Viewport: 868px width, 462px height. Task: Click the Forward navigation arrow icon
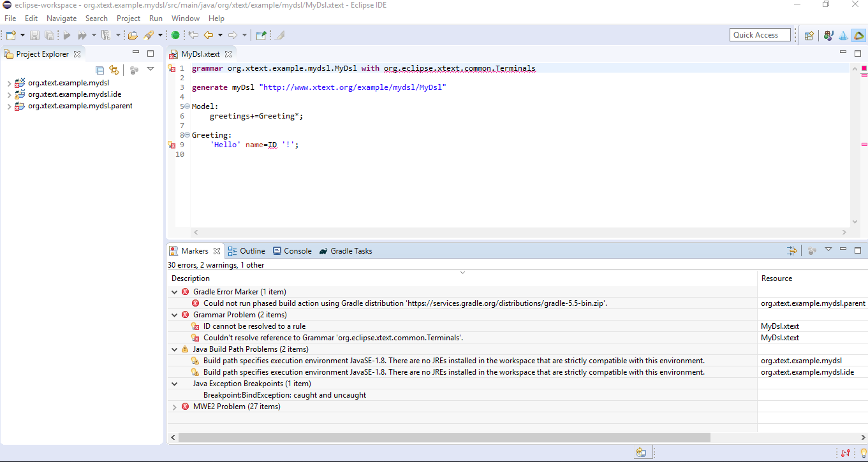pos(233,36)
